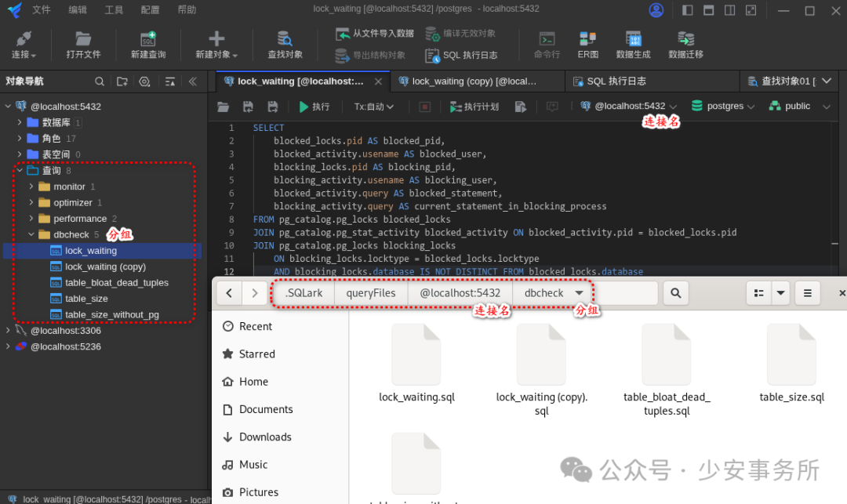Run the query with 执行 button

(x=314, y=107)
